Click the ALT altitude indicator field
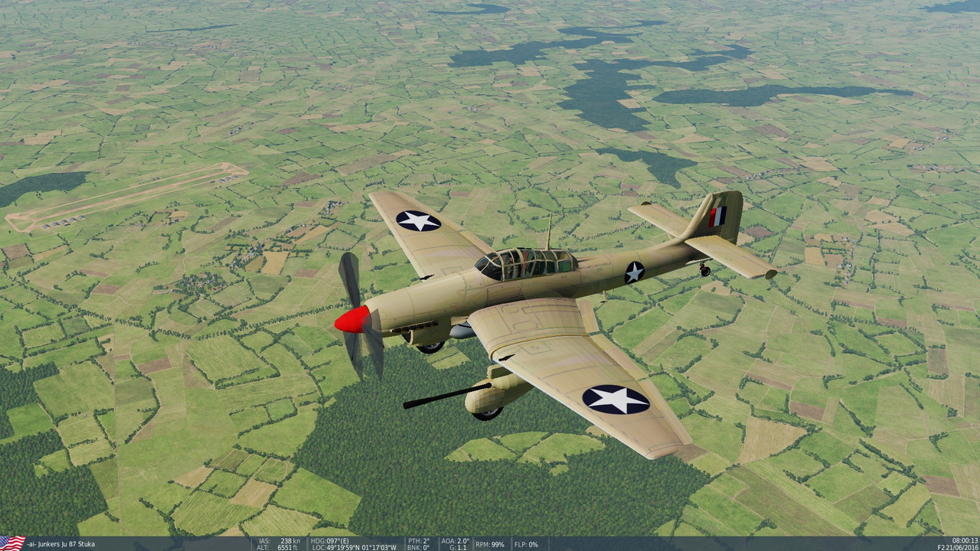The width and height of the screenshot is (980, 551). [263, 546]
